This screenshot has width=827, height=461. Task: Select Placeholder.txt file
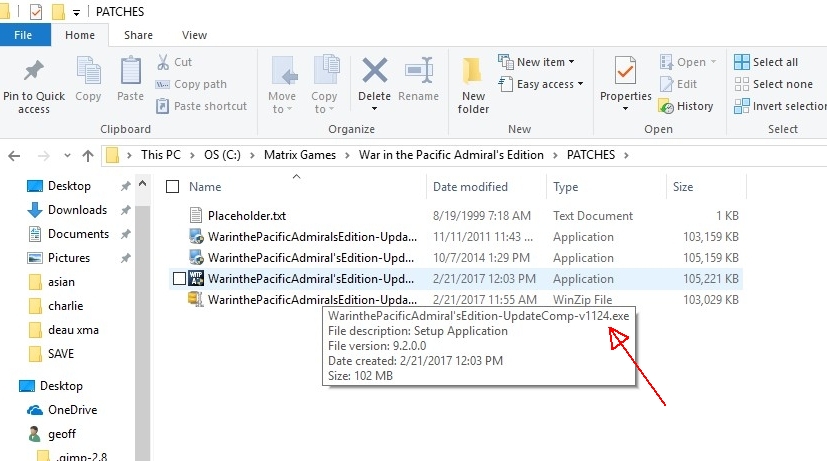(x=247, y=216)
